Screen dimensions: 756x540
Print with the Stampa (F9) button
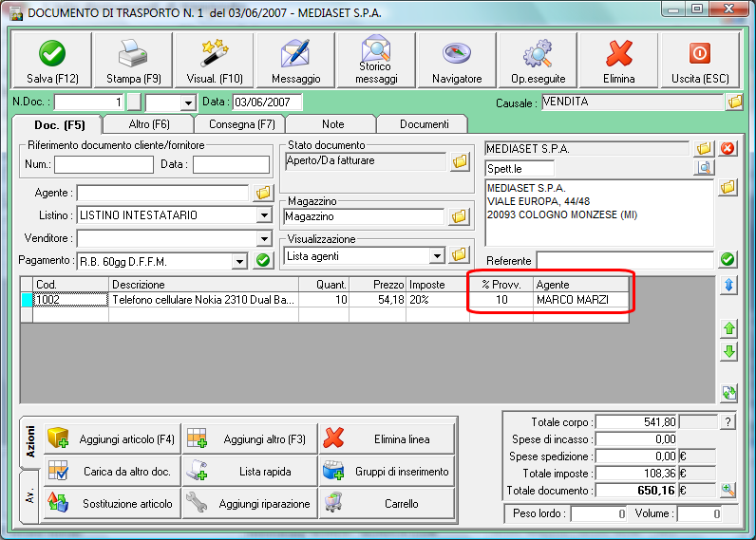click(134, 61)
